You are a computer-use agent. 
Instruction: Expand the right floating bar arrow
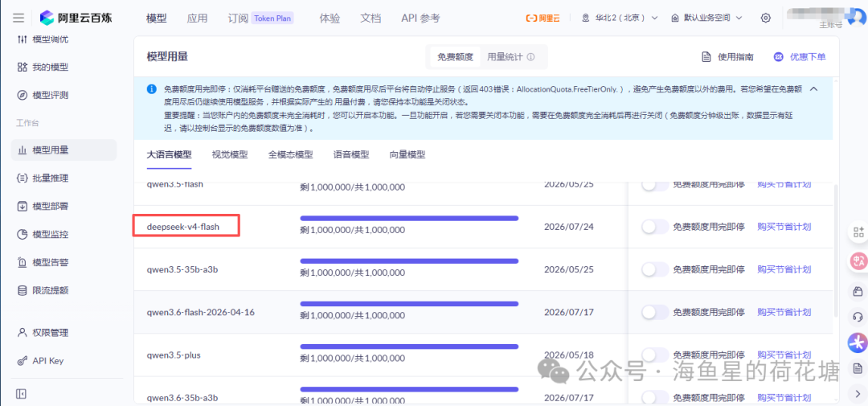pos(858,394)
